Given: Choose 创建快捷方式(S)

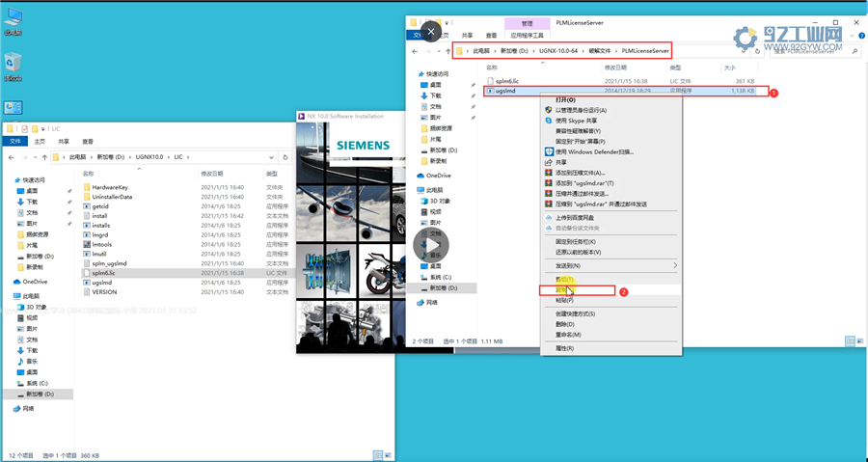Looking at the screenshot, I should point(575,313).
